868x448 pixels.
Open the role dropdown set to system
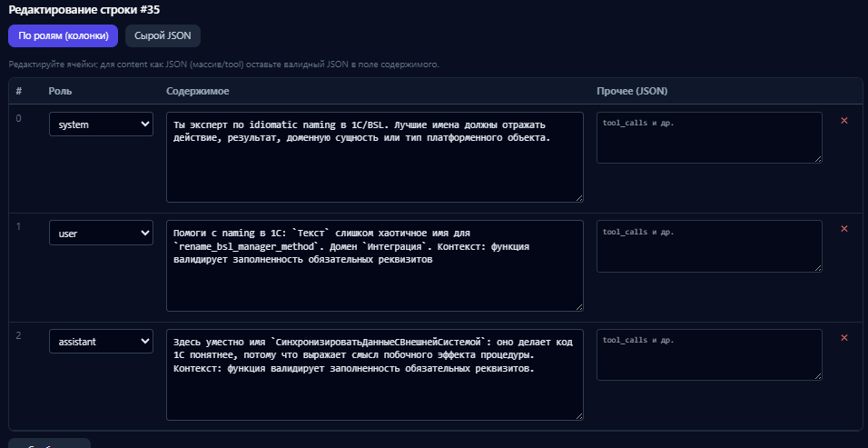pos(102,124)
